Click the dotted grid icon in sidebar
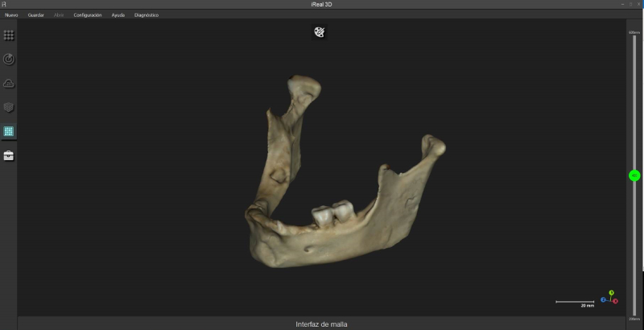 9,35
